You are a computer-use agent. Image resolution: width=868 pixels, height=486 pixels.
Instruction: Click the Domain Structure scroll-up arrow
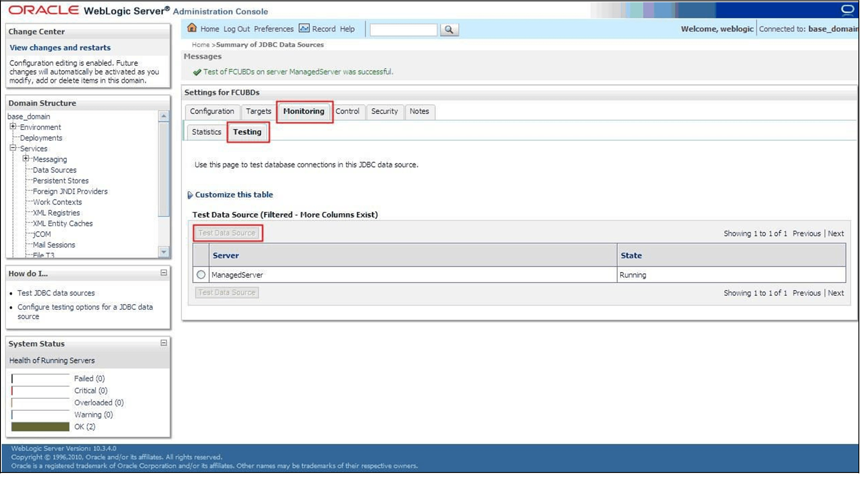[x=163, y=116]
